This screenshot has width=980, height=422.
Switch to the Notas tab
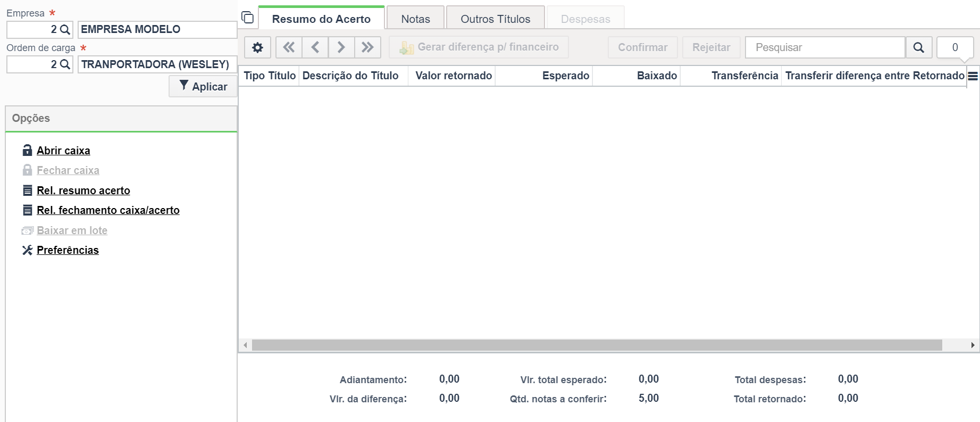(x=415, y=19)
